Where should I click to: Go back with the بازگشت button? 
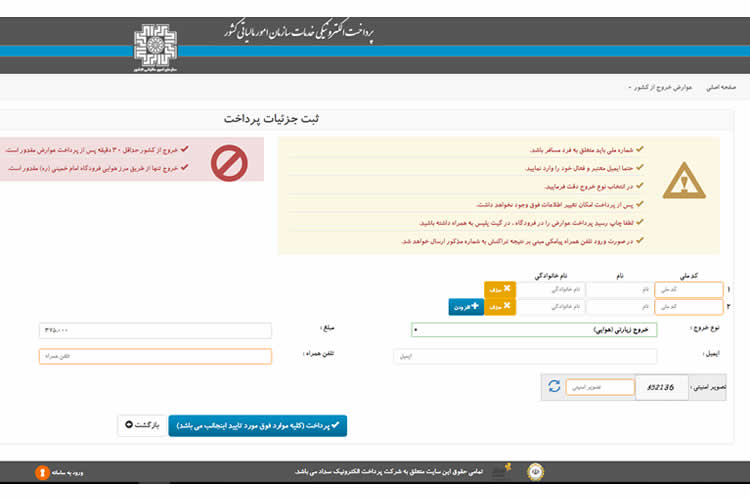[x=142, y=425]
